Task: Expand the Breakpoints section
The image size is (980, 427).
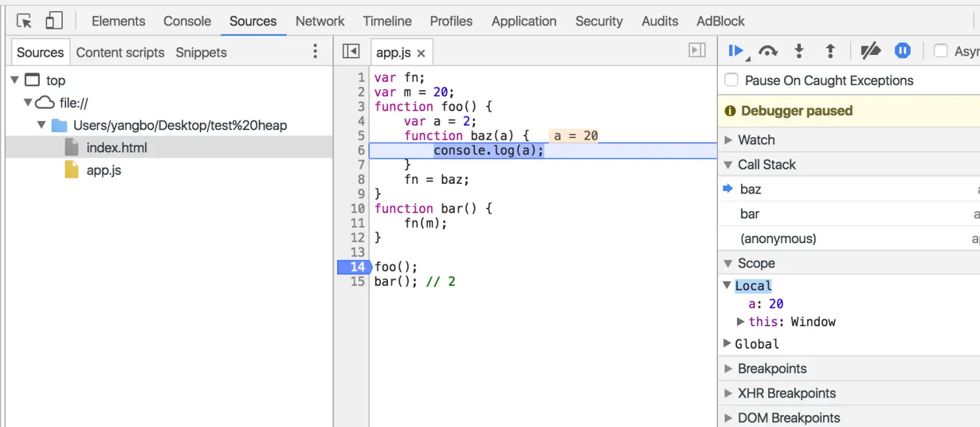Action: pyautogui.click(x=728, y=369)
